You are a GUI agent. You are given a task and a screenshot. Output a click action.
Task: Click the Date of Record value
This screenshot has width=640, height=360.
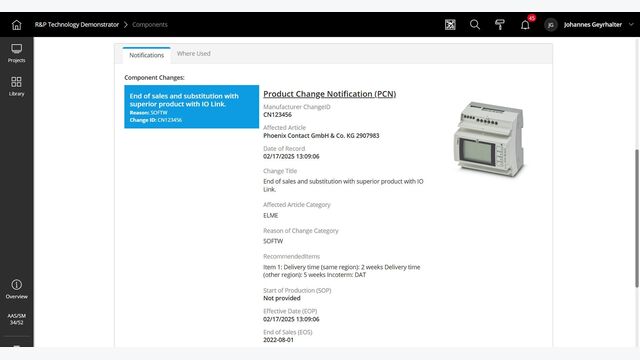pos(291,156)
